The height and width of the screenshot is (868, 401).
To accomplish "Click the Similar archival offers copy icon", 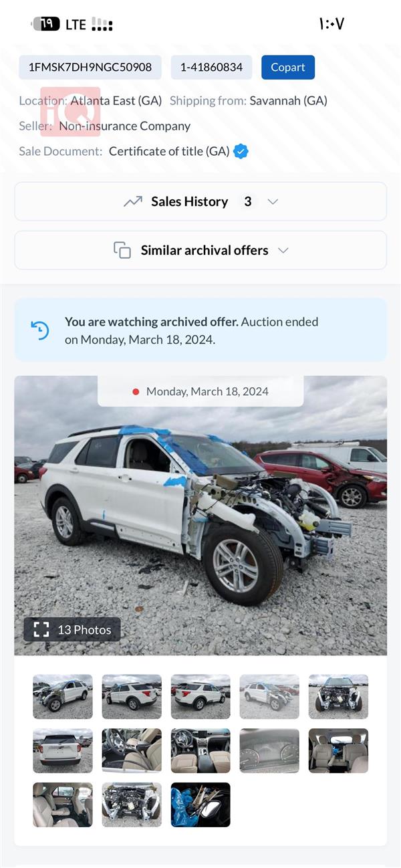I will [x=122, y=250].
